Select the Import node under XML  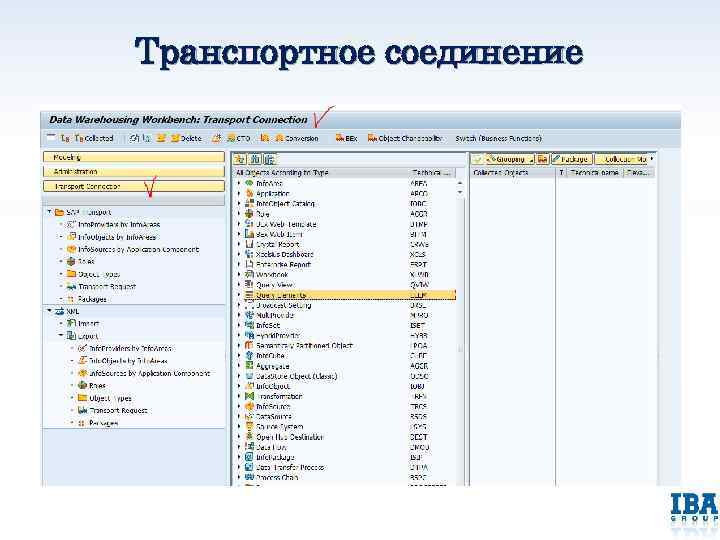pyautogui.click(x=88, y=324)
